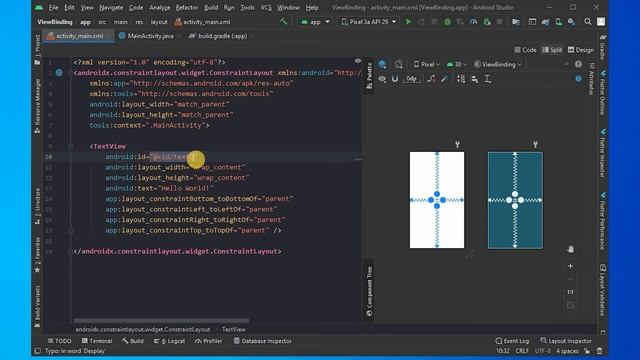Click the fold end marker at line 17
Screen dimensions: 640x360
[x=71, y=230]
